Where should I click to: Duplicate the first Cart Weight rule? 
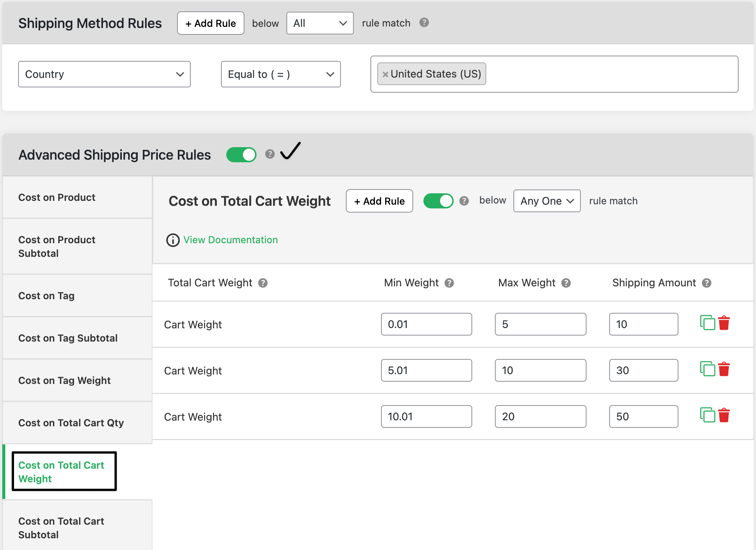[707, 323]
